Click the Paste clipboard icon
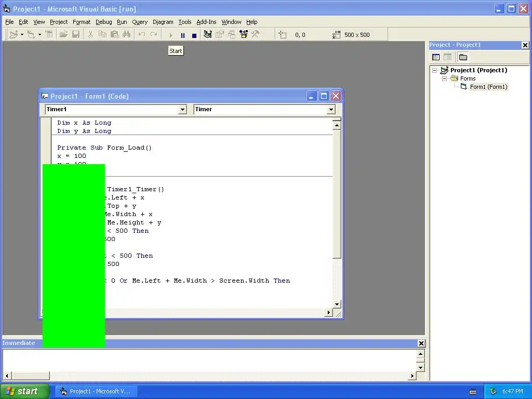The image size is (532, 399). click(x=115, y=35)
